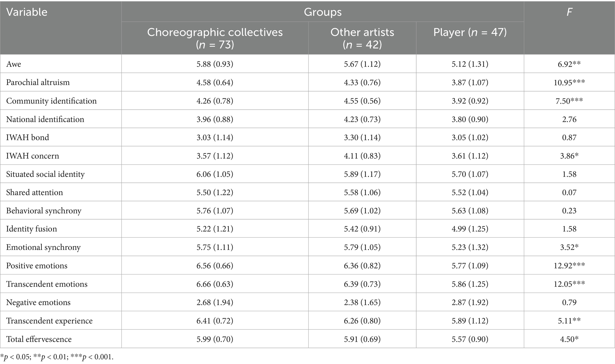Click the IWAH concern F value 3.86*
615x364 pixels.
tap(569, 156)
